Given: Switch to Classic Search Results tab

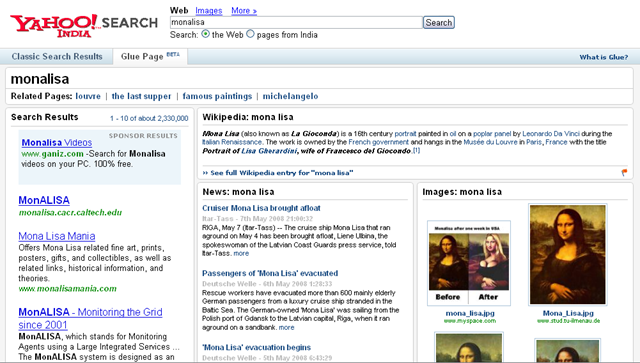Looking at the screenshot, I should tap(57, 57).
